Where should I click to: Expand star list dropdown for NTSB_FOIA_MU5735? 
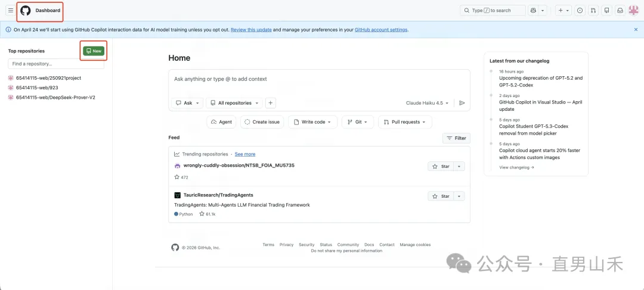459,167
